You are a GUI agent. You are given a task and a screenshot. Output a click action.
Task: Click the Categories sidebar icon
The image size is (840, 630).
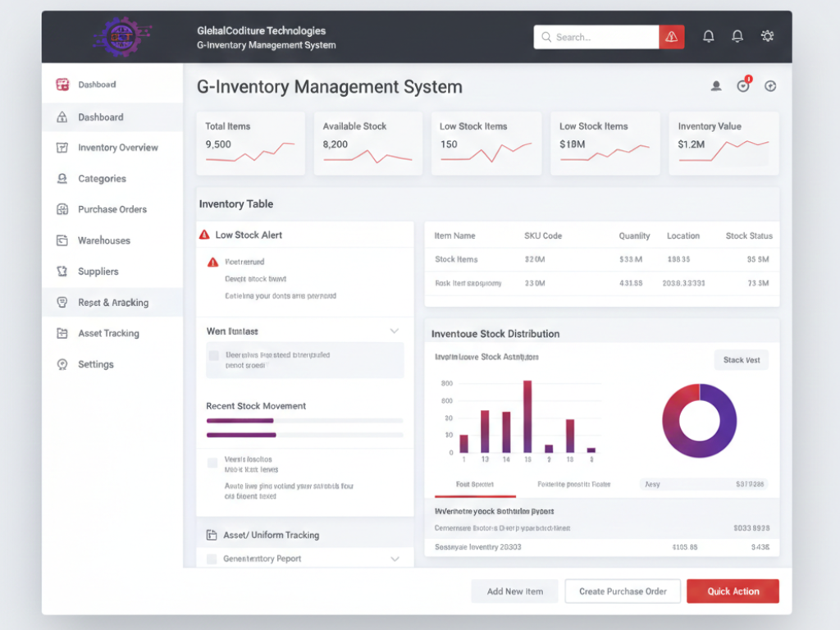pos(62,179)
